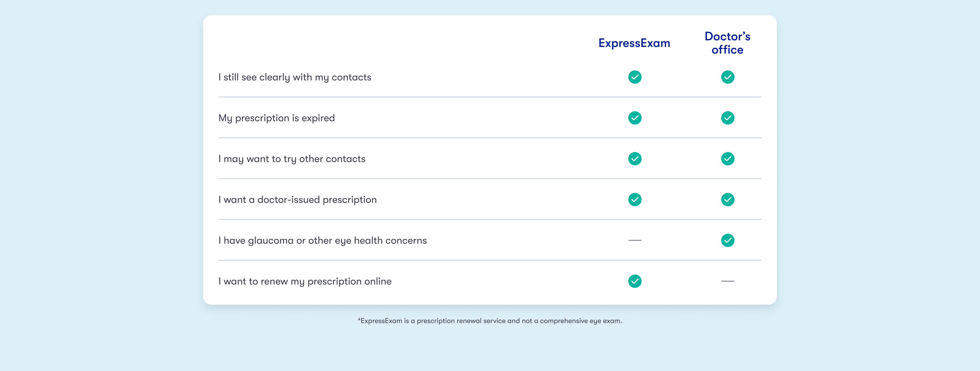Select the Doctor's office column header
980x371 pixels.
(727, 43)
